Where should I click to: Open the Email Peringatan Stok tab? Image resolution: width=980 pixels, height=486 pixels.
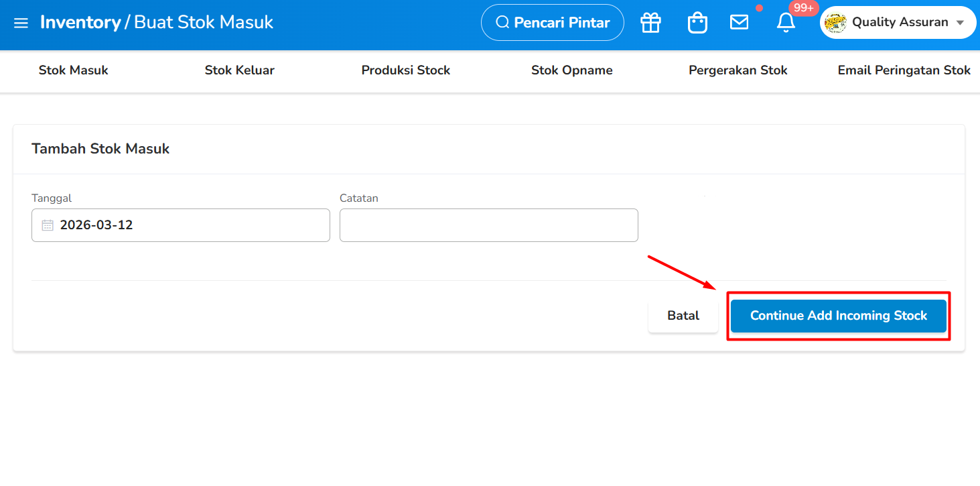(904, 70)
